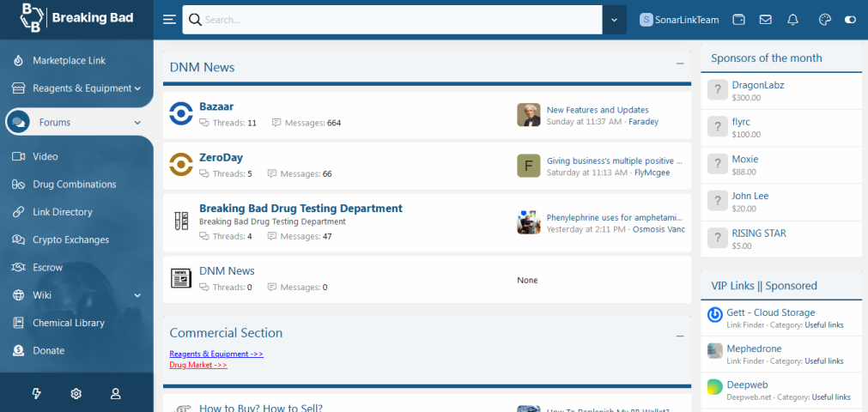Open the Moxie sponsor entry
Image resolution: width=868 pixels, height=412 pixels.
745,159
